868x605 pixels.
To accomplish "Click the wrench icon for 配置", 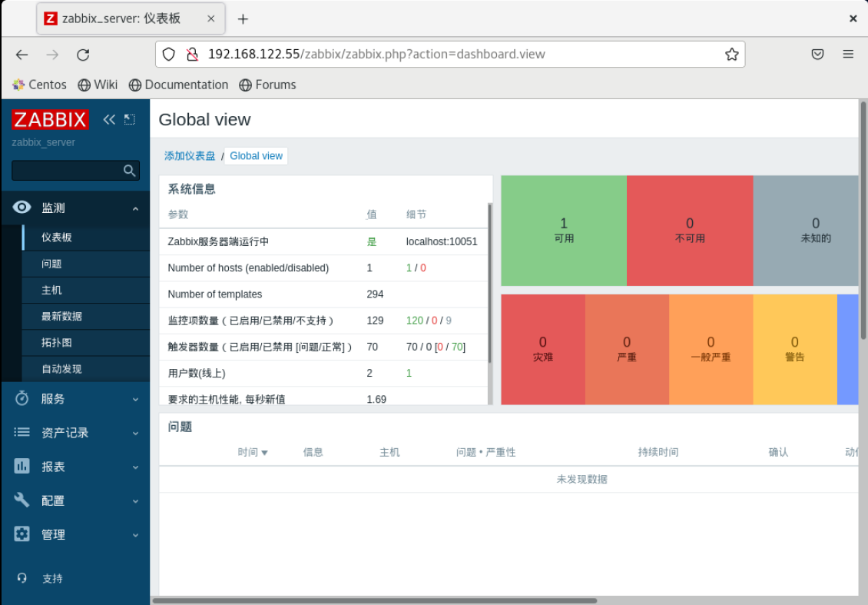I will tap(22, 500).
